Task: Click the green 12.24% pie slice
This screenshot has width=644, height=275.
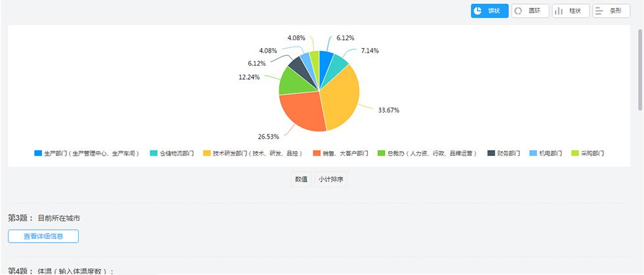Action: 290,82
